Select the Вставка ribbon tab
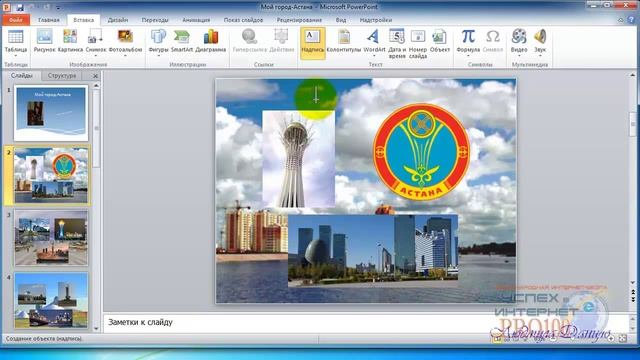 83,20
